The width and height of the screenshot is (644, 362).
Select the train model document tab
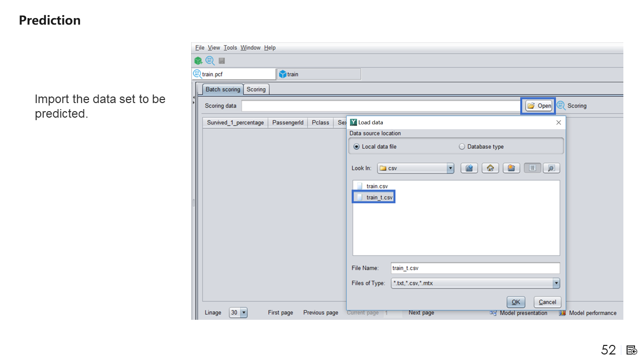pyautogui.click(x=319, y=74)
